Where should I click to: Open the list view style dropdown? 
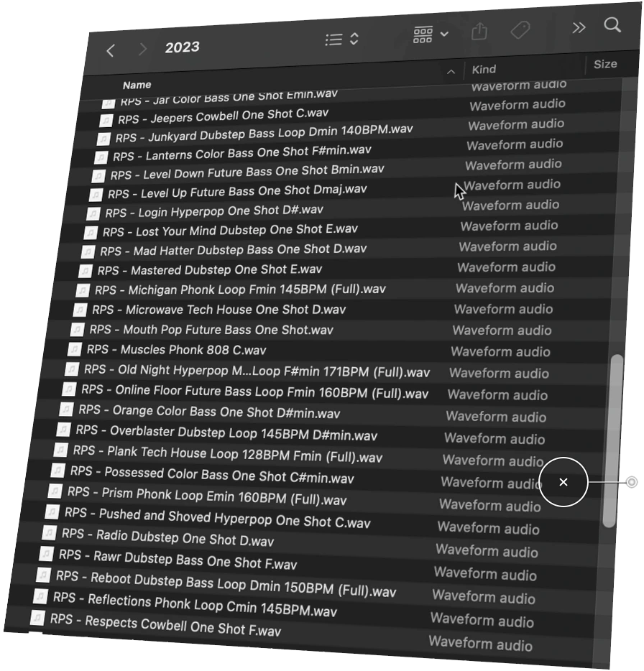[342, 40]
